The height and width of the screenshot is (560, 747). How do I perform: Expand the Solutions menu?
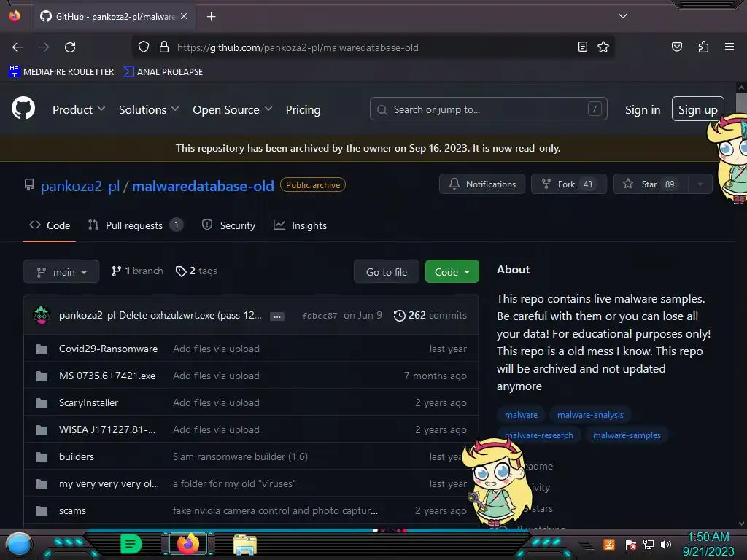pos(149,109)
